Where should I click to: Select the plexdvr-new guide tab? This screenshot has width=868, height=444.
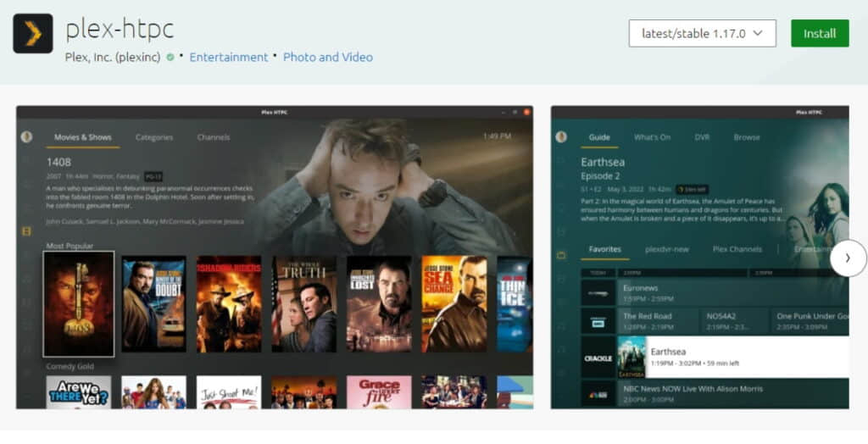click(667, 249)
